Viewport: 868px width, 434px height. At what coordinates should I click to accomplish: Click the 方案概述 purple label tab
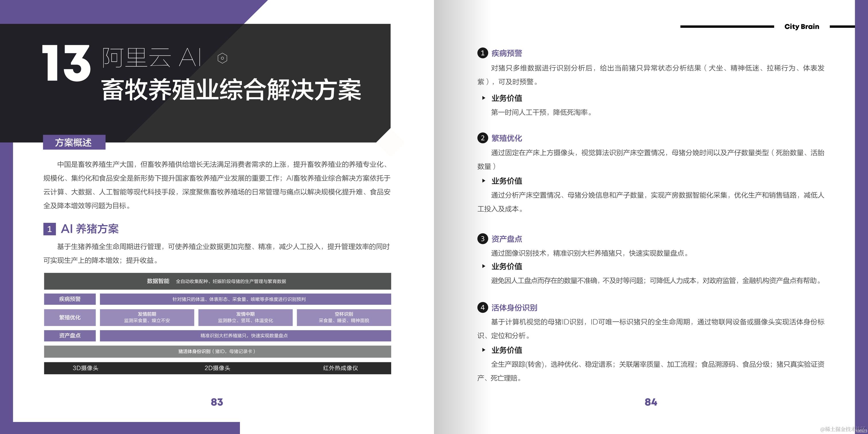[x=74, y=142]
